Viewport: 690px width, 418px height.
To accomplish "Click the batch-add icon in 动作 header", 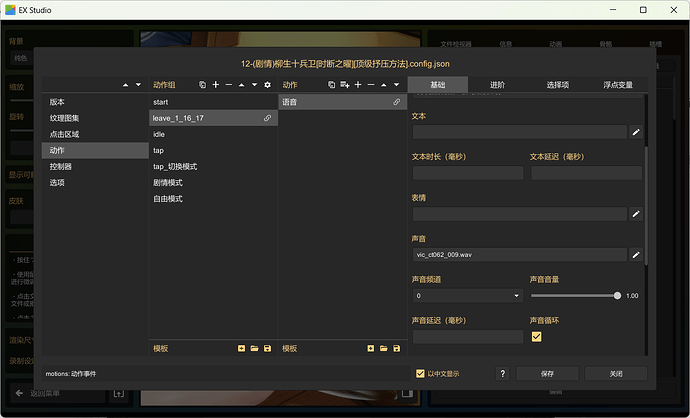I will click(345, 84).
